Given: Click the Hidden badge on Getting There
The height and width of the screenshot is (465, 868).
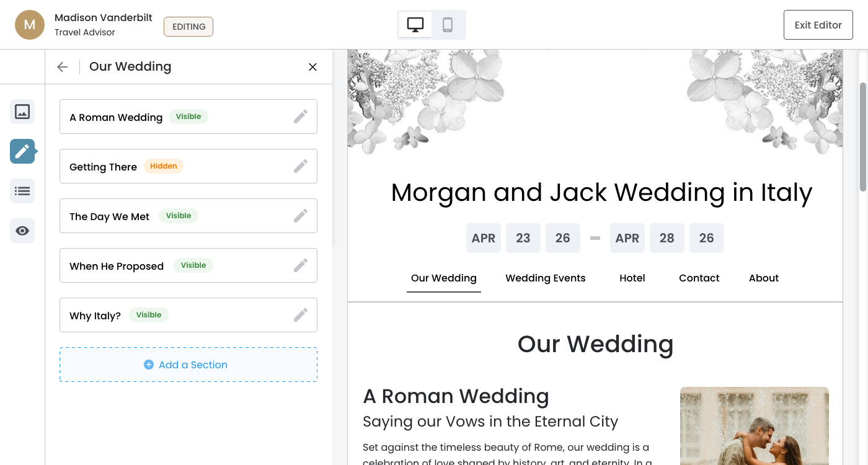Looking at the screenshot, I should pos(164,166).
